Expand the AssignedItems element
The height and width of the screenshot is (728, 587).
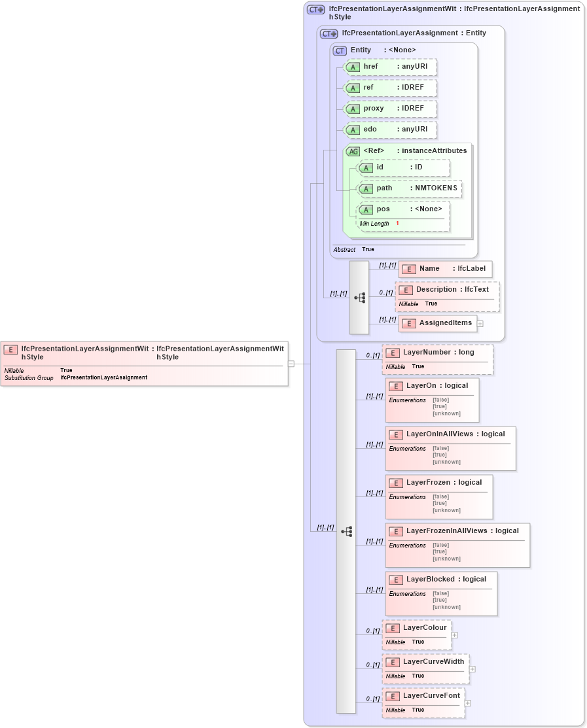pyautogui.click(x=480, y=323)
